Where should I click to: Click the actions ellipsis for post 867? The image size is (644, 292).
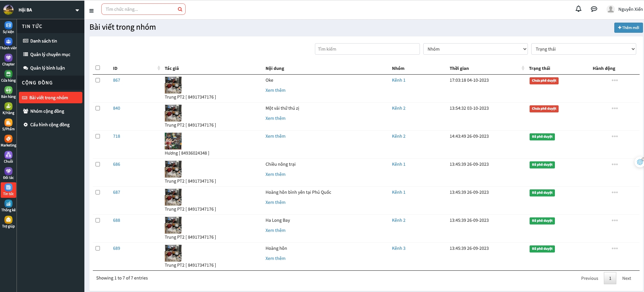(x=614, y=80)
